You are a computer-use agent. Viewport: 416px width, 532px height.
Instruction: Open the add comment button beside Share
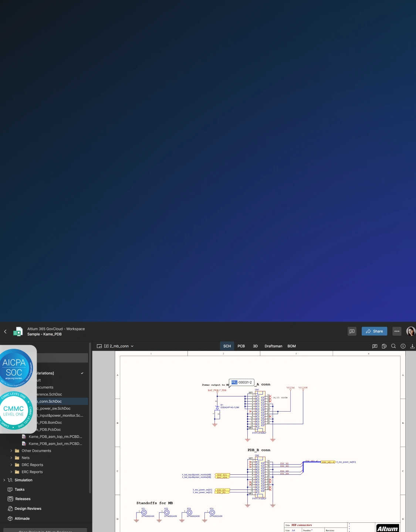[352, 331]
